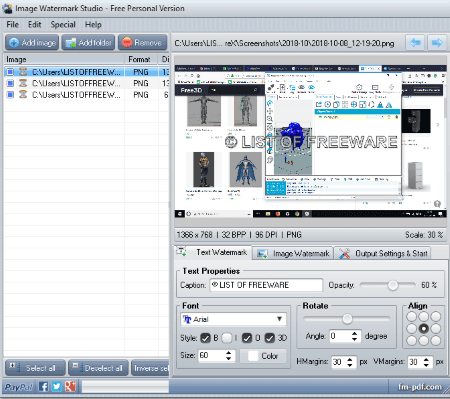This screenshot has height=399, width=450.
Task: Select bottom-center Align radio button
Action: tap(424, 341)
